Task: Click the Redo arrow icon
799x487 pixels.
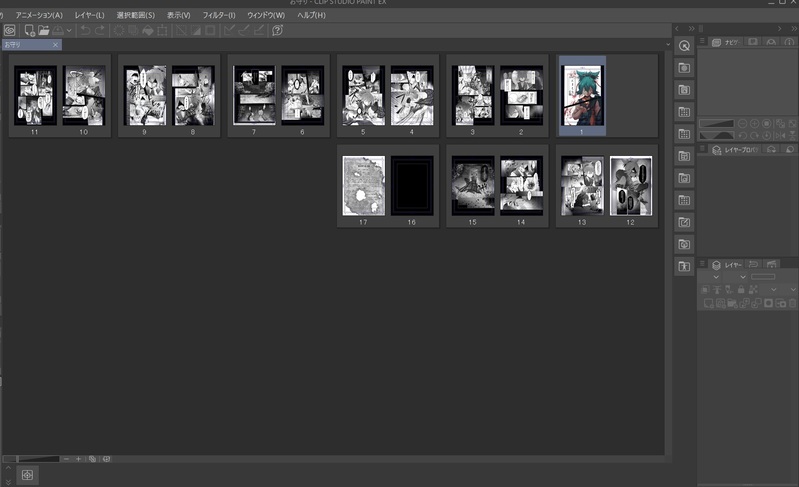Action: [x=100, y=31]
